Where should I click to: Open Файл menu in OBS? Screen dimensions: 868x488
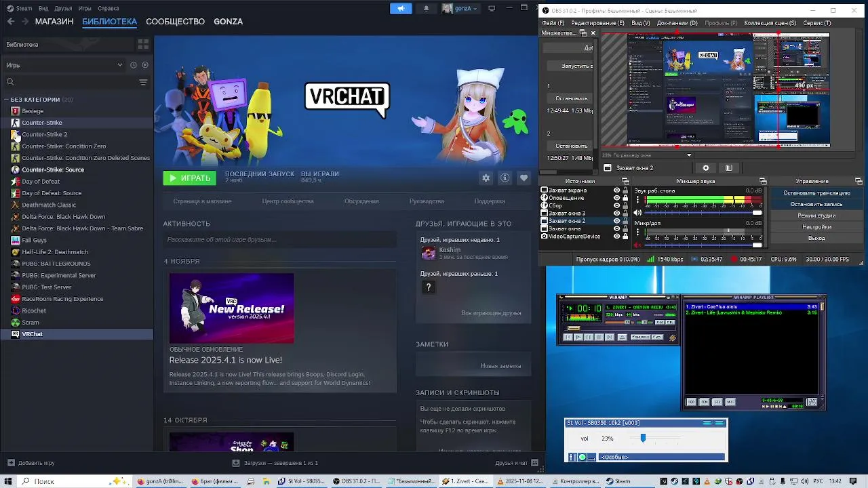click(553, 23)
